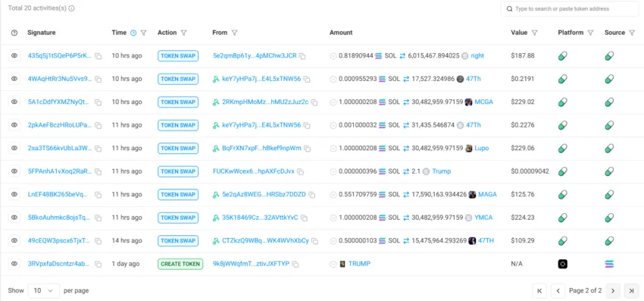Viewport: 644px width, 301px height.
Task: Open the Platform column filter dropdown
Action: coord(590,33)
